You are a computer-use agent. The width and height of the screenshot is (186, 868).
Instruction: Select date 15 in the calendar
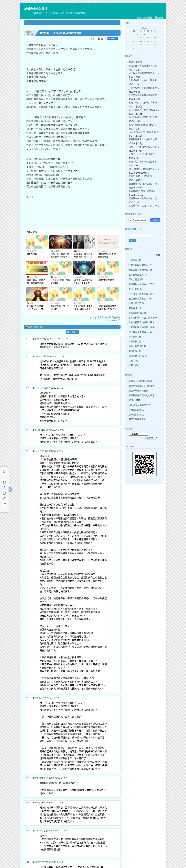click(134, 41)
